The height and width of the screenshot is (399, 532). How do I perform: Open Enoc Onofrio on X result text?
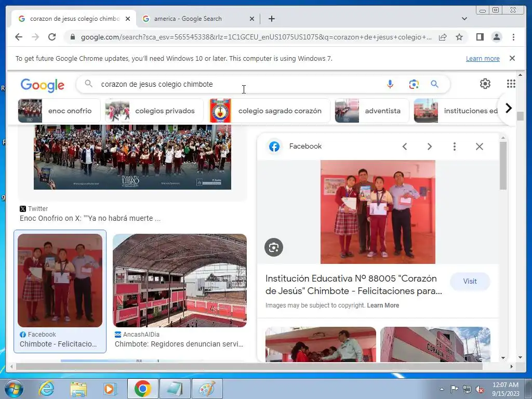tap(90, 218)
